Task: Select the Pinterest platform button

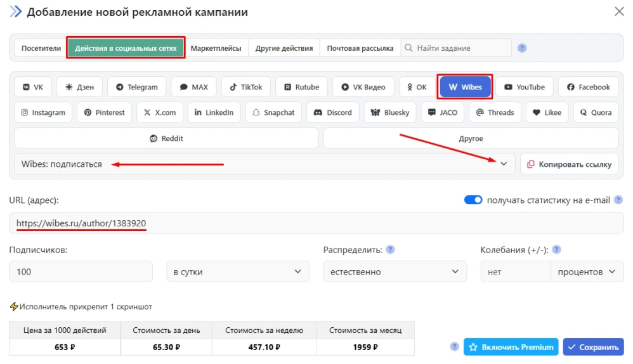Action: (104, 112)
